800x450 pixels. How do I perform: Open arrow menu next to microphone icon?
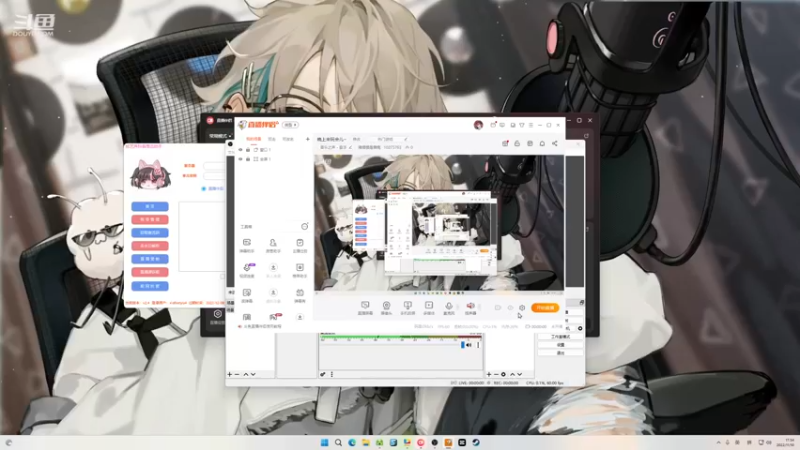[x=458, y=306]
